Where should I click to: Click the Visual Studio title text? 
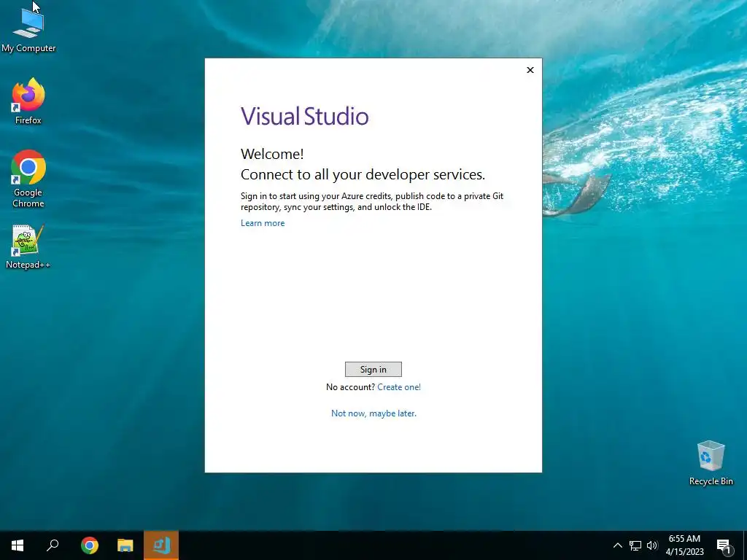[304, 116]
